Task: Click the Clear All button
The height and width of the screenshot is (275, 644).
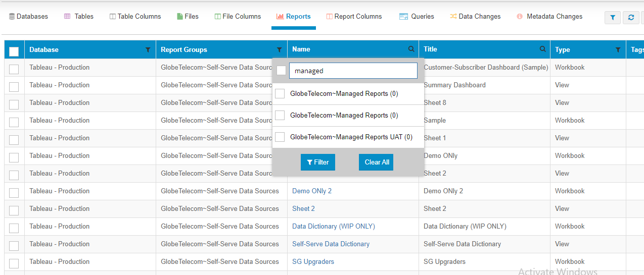Action: point(376,162)
